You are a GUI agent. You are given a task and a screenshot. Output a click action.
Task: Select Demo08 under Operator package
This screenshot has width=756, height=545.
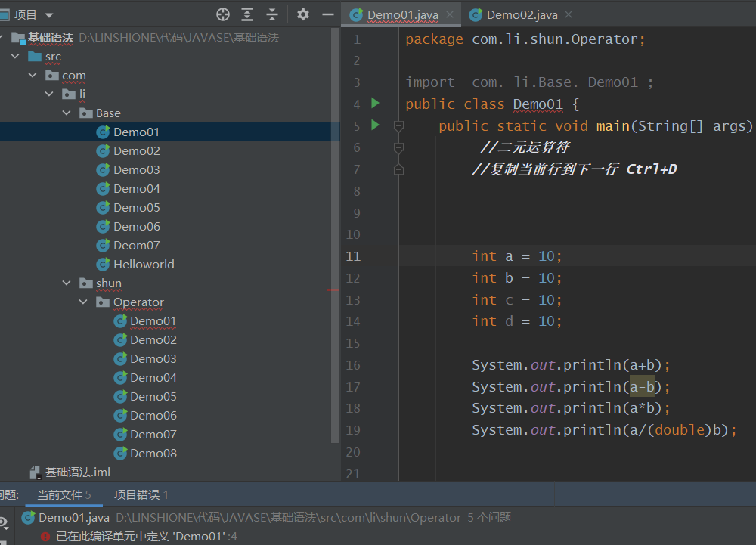(x=153, y=453)
